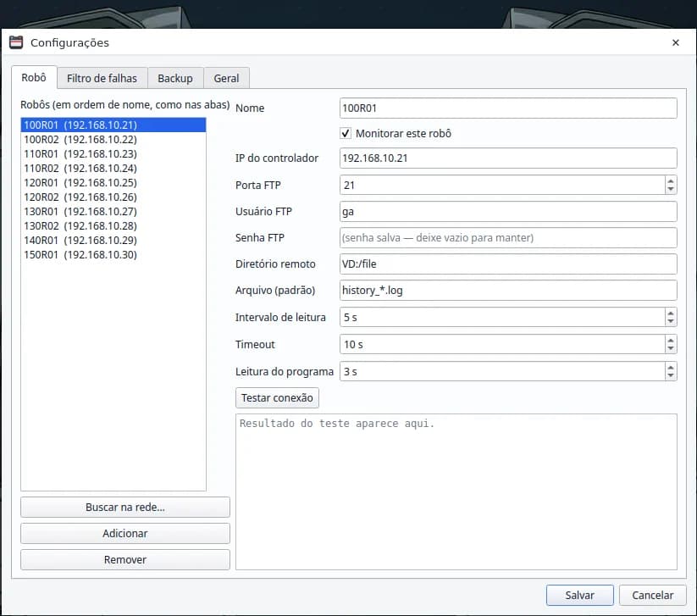Decrease the Intervalo de leitura value

(x=671, y=322)
